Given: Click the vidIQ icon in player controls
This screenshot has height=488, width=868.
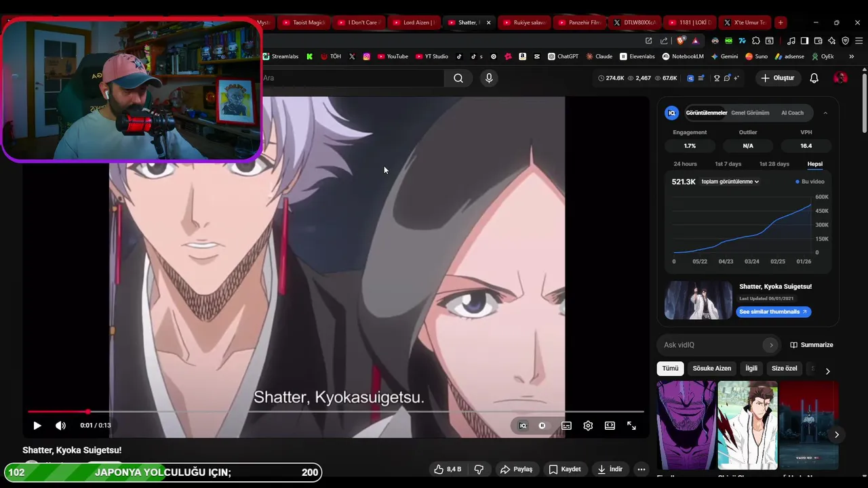Looking at the screenshot, I should tap(523, 426).
